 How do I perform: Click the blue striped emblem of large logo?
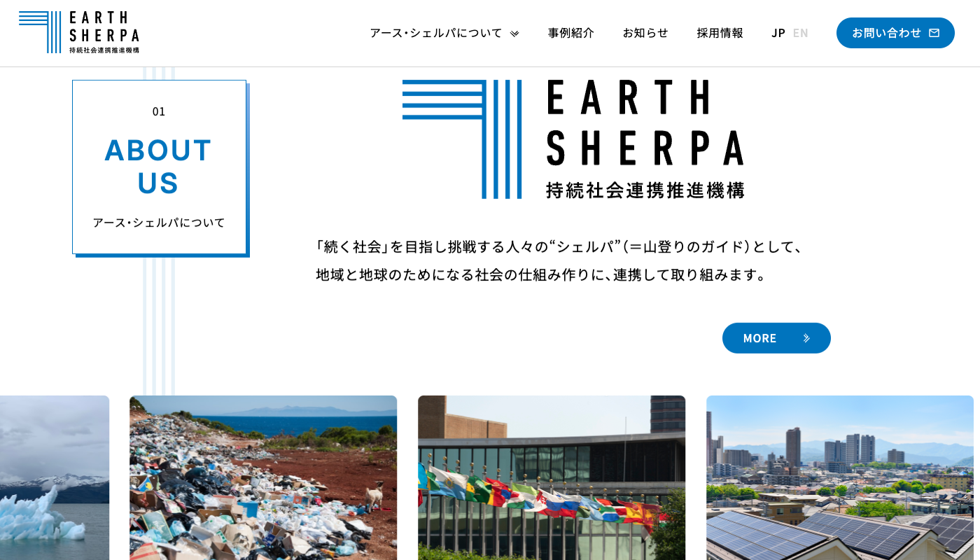(x=462, y=139)
